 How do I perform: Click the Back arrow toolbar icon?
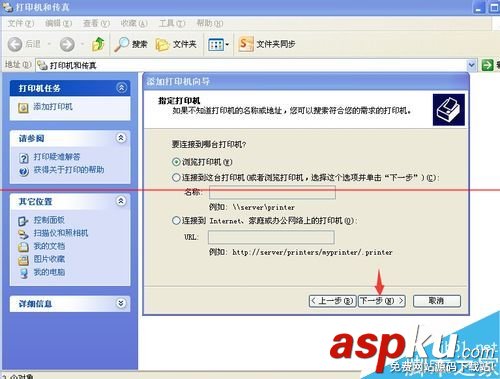coord(15,44)
